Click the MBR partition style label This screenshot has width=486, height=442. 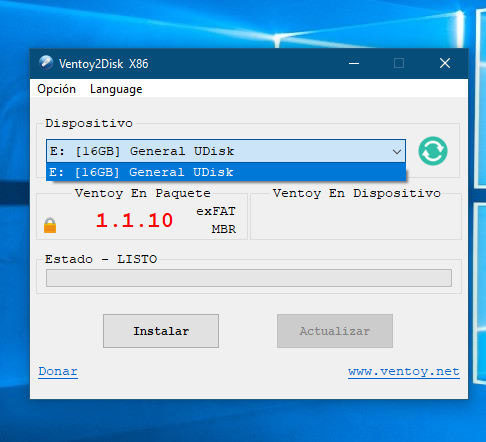224,229
